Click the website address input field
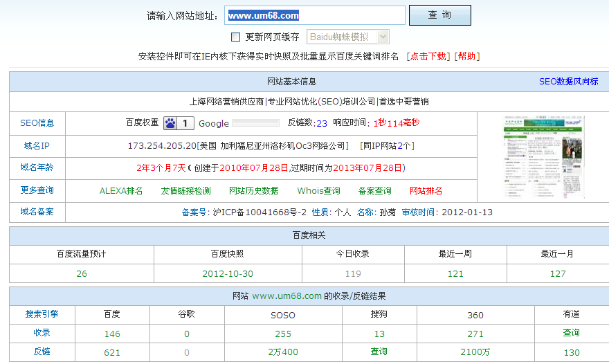The image size is (609, 364). [x=315, y=15]
